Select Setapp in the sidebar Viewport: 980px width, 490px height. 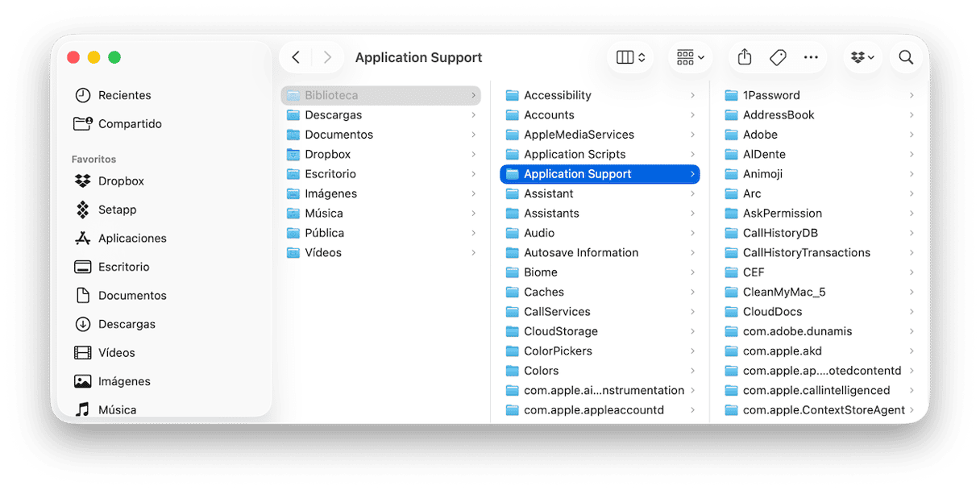(x=117, y=210)
